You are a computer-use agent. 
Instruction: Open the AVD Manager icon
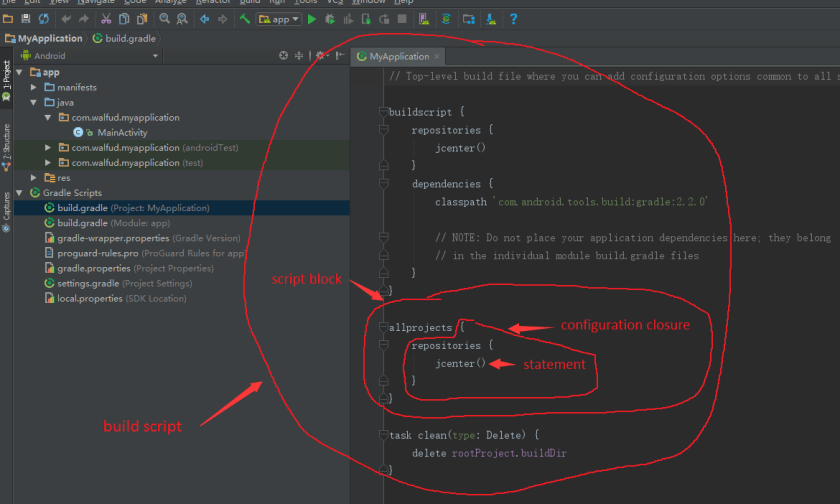424,19
